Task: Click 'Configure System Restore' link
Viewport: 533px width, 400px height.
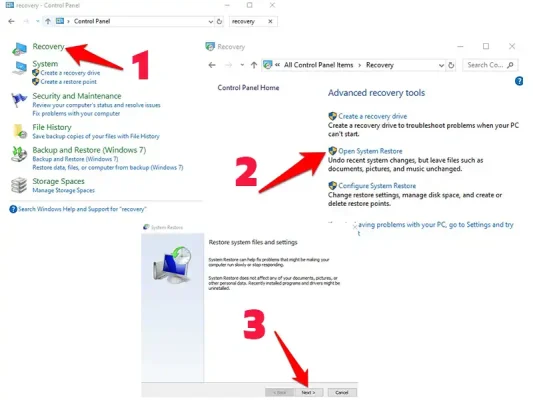Action: click(377, 186)
